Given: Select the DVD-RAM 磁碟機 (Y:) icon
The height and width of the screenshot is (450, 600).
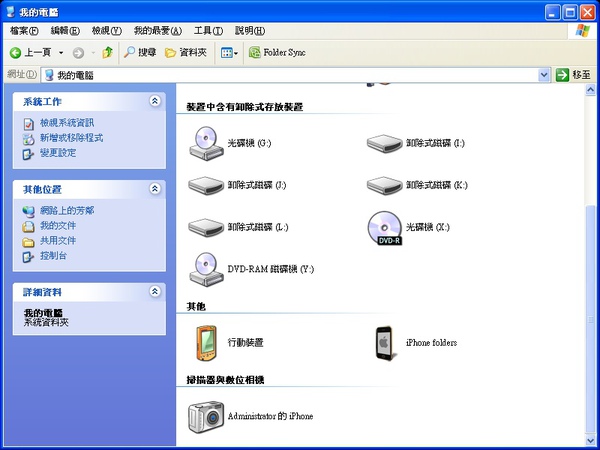Looking at the screenshot, I should pos(207,269).
